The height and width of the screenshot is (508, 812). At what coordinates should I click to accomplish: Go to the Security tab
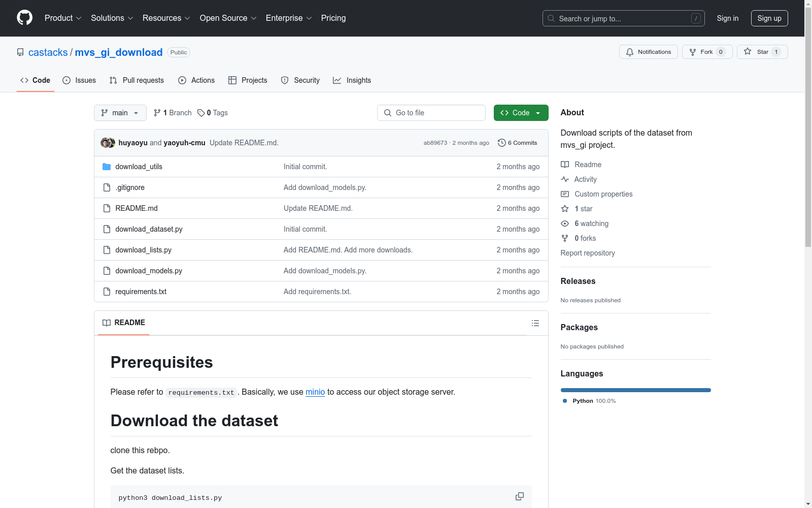pos(300,80)
